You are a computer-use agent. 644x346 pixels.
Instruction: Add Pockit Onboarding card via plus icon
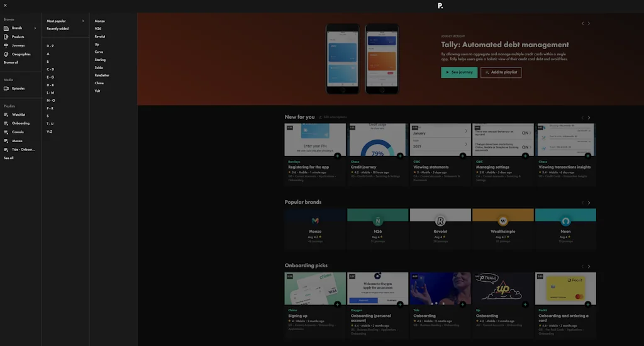588,304
